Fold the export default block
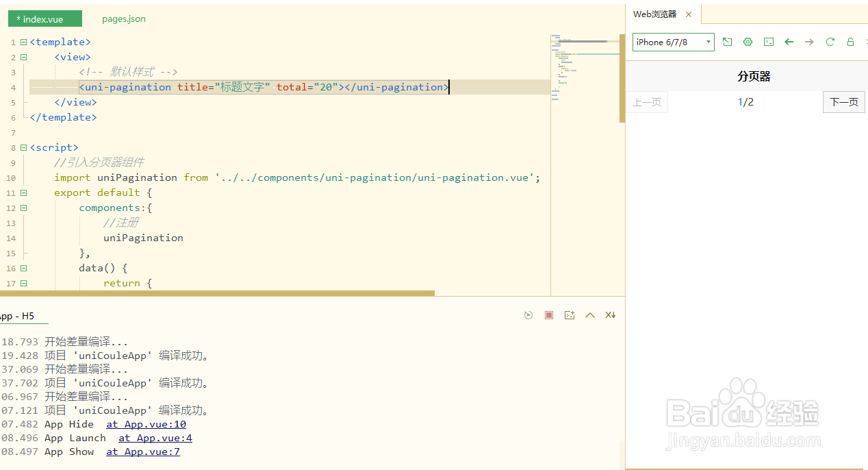868x470 pixels. [23, 193]
